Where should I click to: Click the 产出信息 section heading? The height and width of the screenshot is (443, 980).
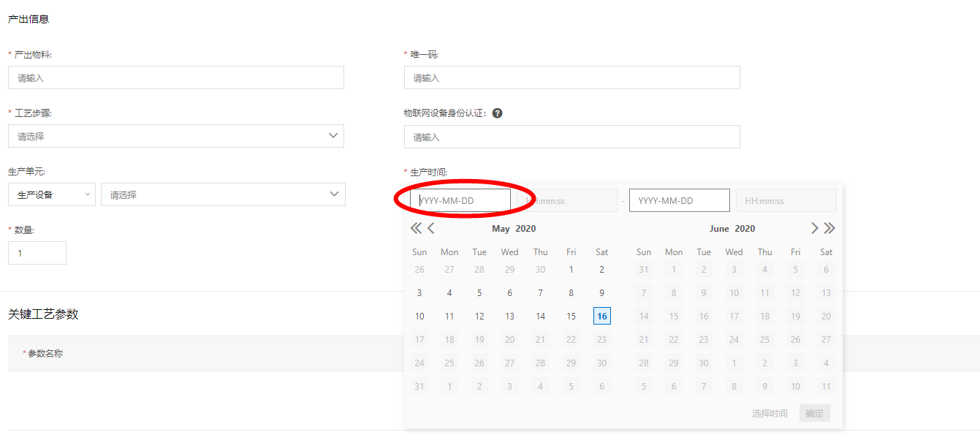click(x=29, y=19)
